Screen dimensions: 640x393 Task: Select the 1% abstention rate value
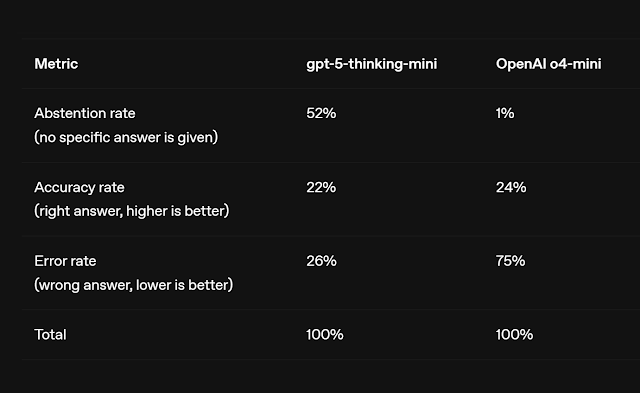pyautogui.click(x=505, y=113)
